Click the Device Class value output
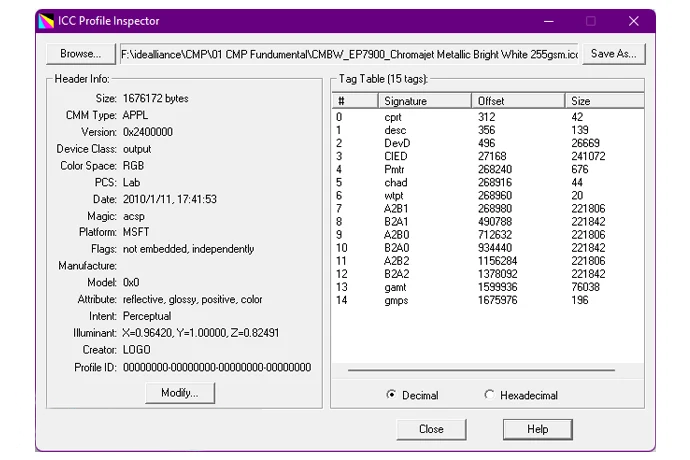Screen dimensions: 690x460 coord(137,149)
